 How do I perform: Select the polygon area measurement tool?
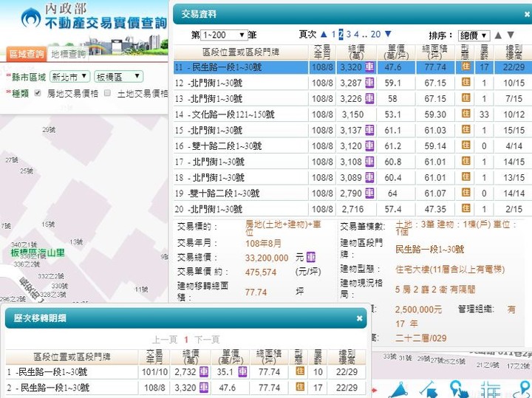pyautogui.click(x=400, y=391)
